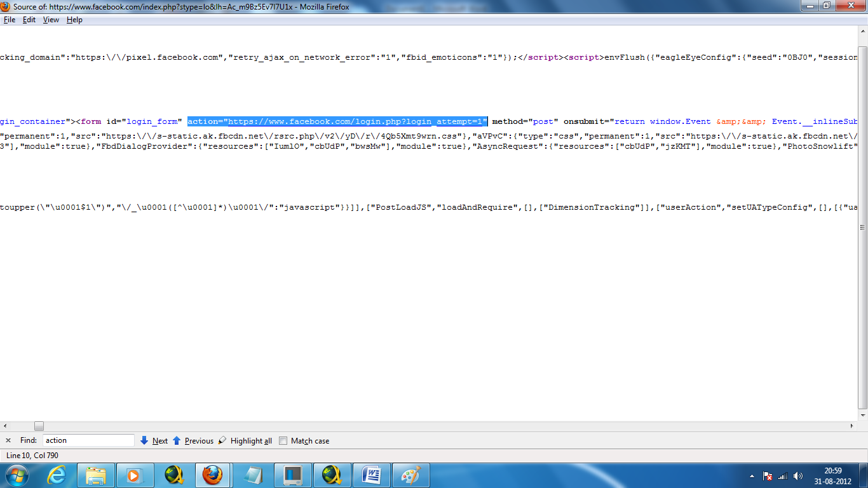Image resolution: width=868 pixels, height=488 pixels.
Task: Open the View menu
Action: [51, 20]
